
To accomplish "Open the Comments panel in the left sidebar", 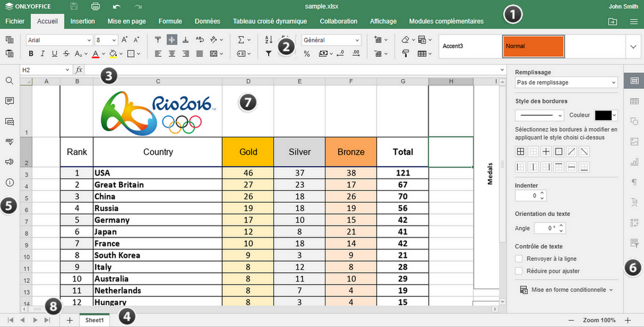I will (x=10, y=101).
